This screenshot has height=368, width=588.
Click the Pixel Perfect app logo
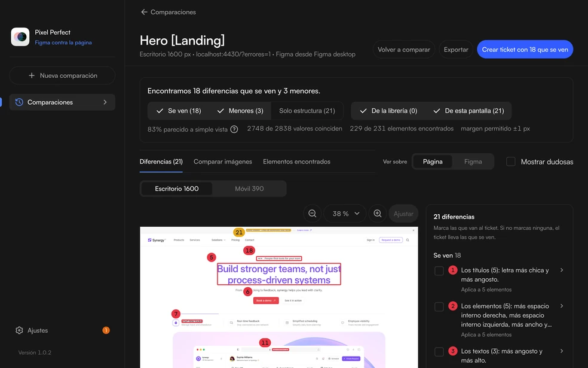20,37
